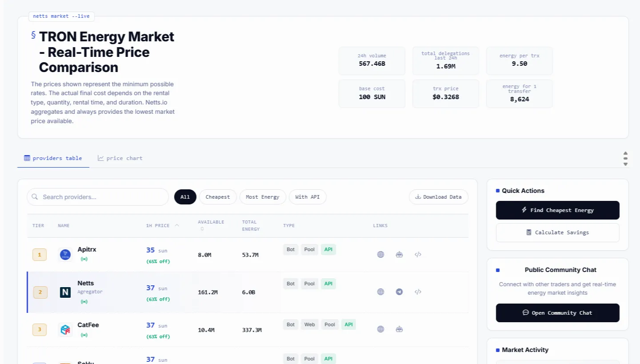Click the search magnifier icon
Image resolution: width=640 pixels, height=364 pixels.
coord(35,197)
